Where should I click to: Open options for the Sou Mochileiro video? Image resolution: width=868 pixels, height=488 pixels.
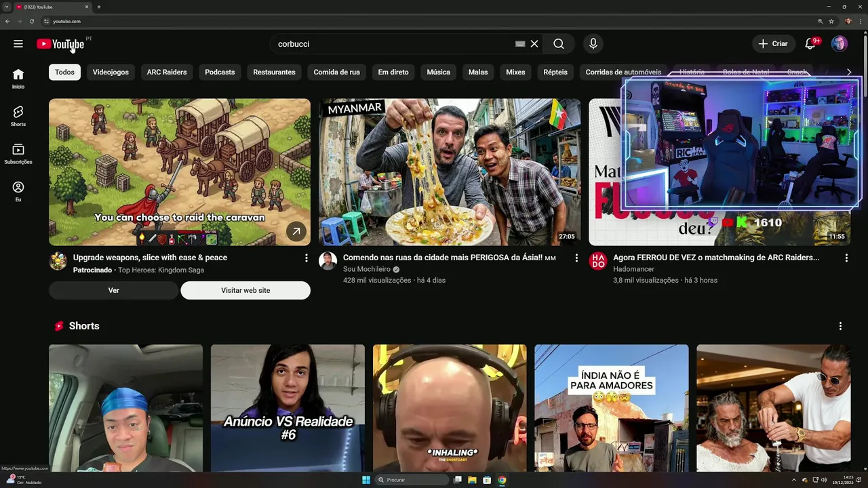point(576,258)
